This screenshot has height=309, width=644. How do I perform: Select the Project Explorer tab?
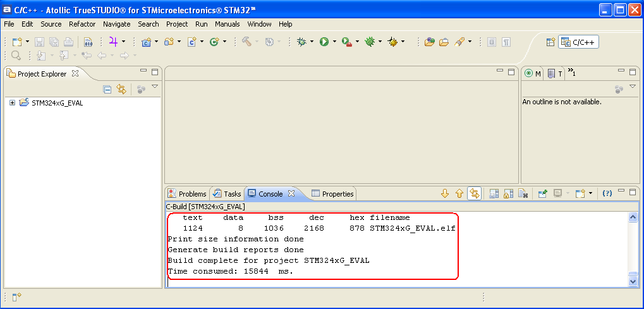pos(42,74)
